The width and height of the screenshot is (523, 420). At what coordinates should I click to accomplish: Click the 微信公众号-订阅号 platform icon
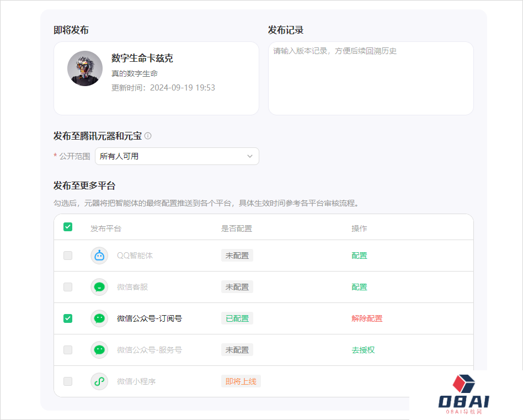point(99,318)
